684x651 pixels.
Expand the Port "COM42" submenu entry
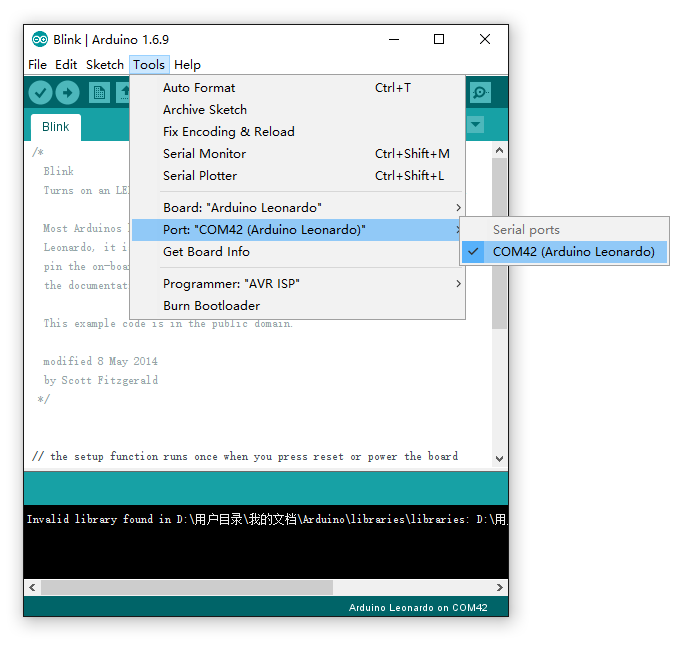(x=298, y=230)
